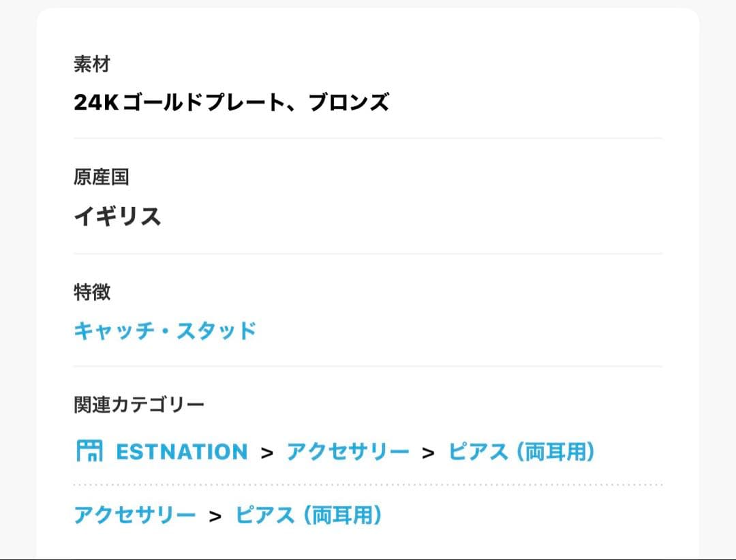Click the ESTNATION shop icon
Screen dimensions: 736x560
pos(89,451)
